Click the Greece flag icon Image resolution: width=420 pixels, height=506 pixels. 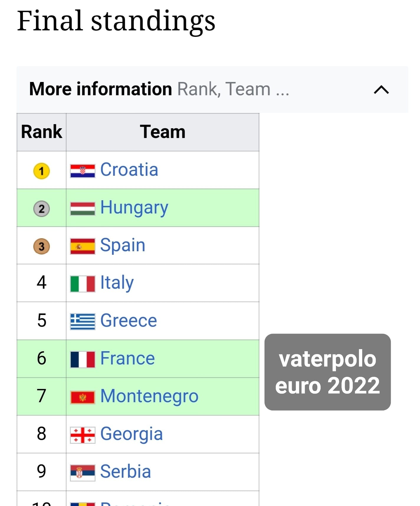[83, 321]
